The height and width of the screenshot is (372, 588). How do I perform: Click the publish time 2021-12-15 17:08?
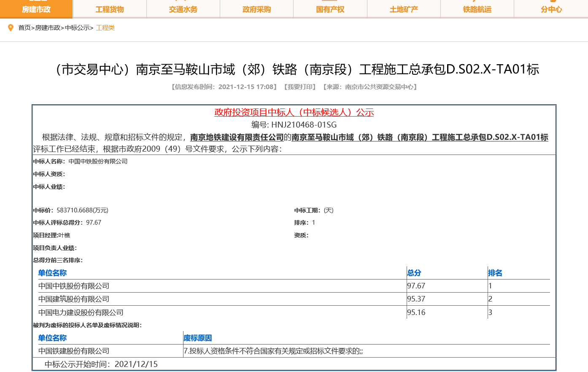click(x=246, y=87)
